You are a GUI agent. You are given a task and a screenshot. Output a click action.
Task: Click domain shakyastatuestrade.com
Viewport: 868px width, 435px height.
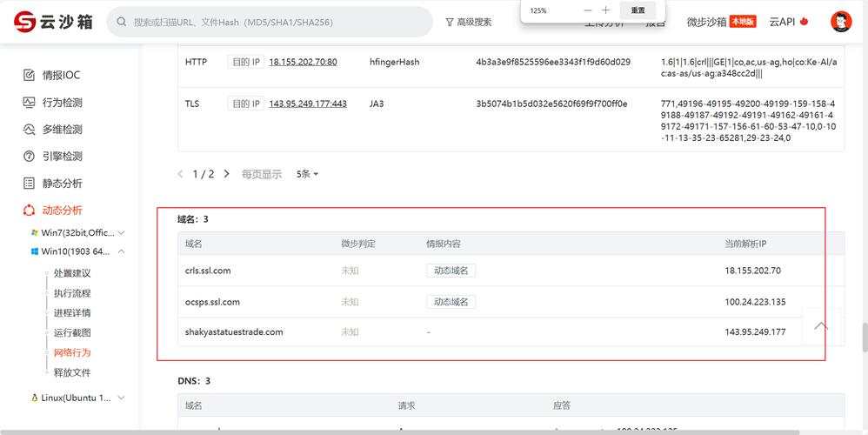pyautogui.click(x=234, y=332)
